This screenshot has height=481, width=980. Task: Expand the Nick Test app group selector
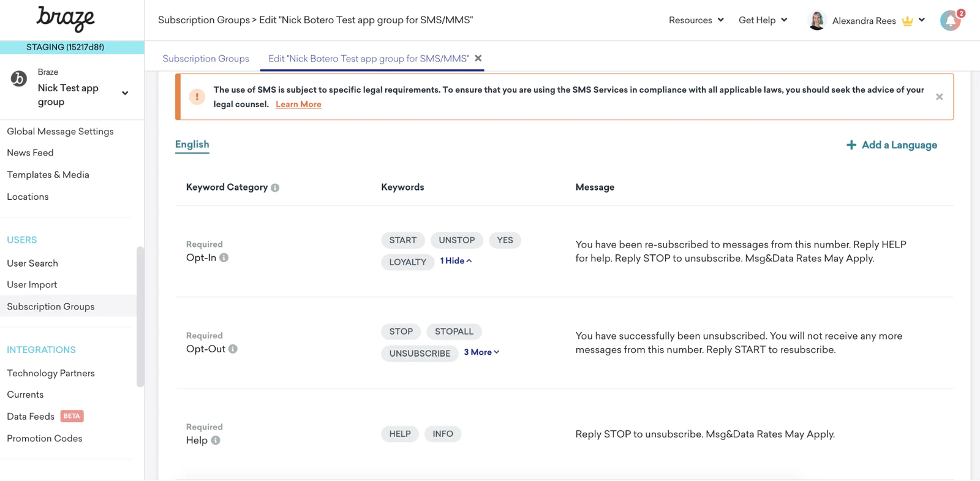click(x=125, y=94)
